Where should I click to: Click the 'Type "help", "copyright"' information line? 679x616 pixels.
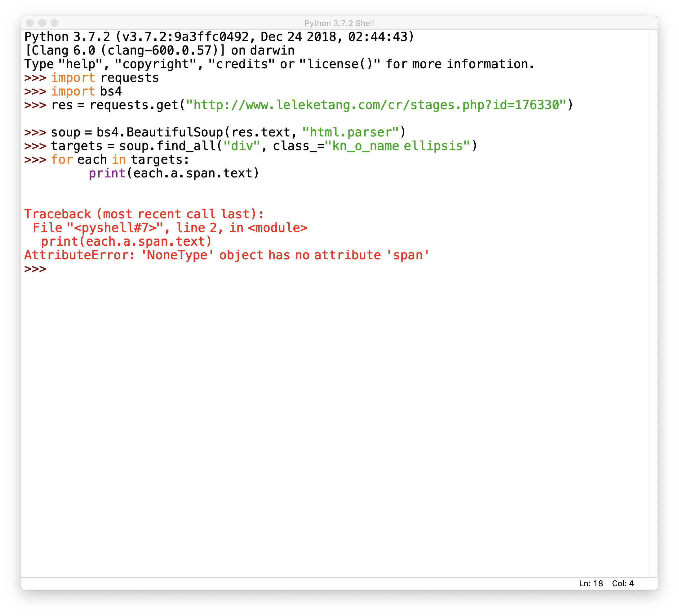(x=279, y=64)
